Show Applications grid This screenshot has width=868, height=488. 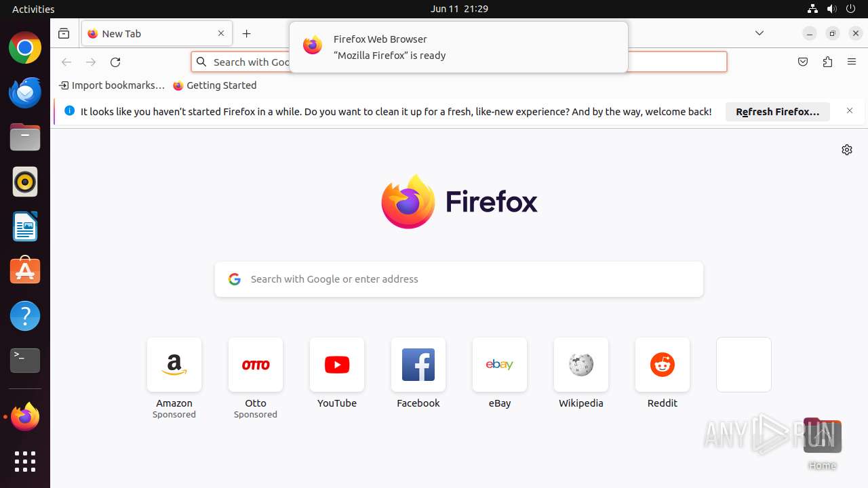[x=25, y=462]
